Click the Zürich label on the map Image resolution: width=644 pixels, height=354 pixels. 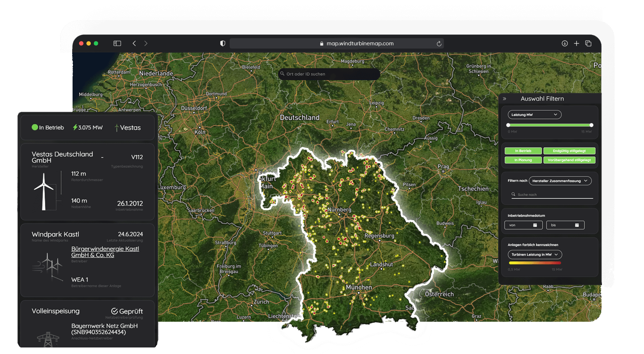[261, 302]
